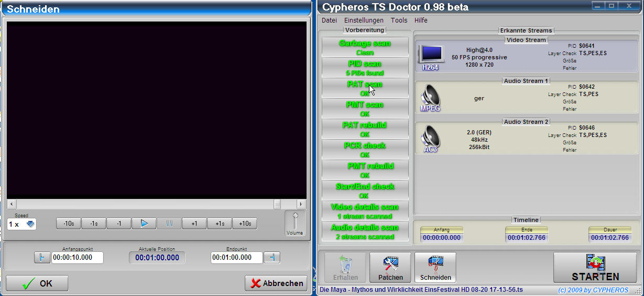Set end point marker icon next to Endpunkt
644x296 pixels.
point(272,258)
